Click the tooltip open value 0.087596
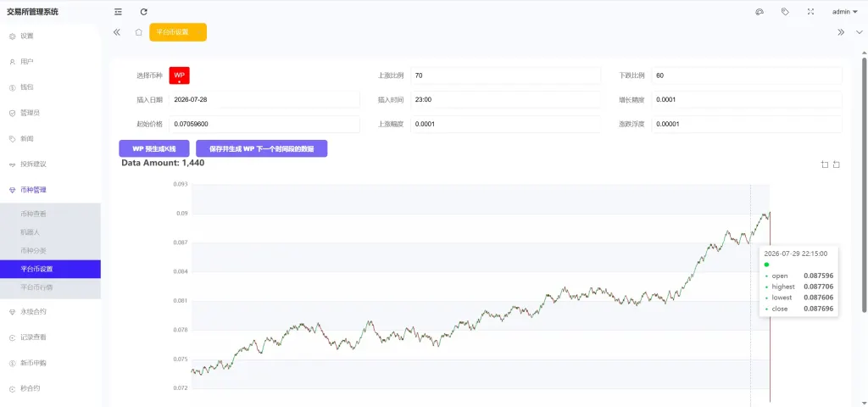Image resolution: width=868 pixels, height=407 pixels. pyautogui.click(x=818, y=276)
